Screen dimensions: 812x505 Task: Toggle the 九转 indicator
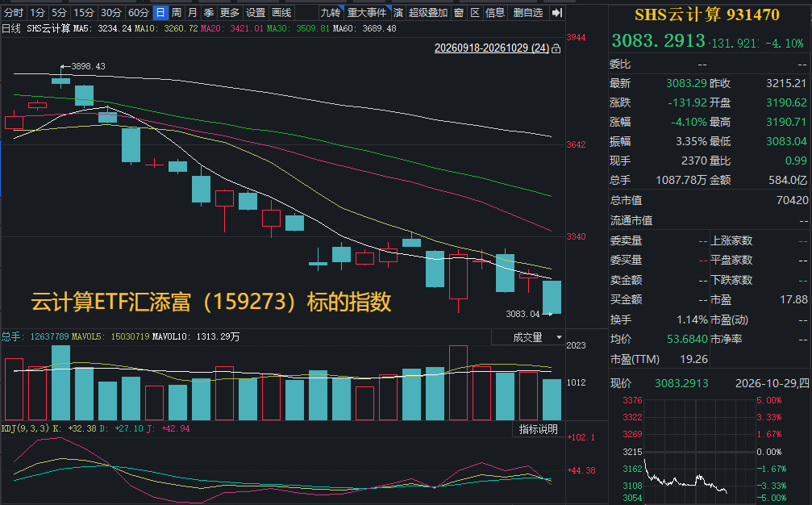tap(331, 12)
